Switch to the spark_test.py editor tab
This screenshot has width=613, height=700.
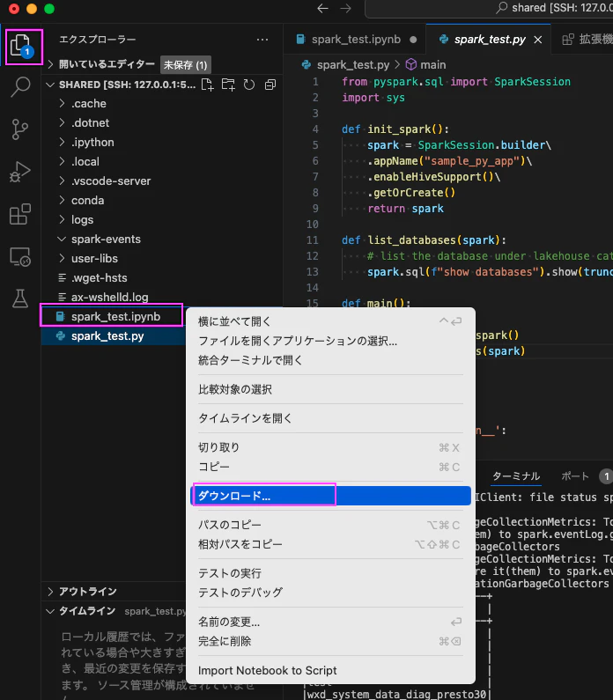[x=490, y=40]
